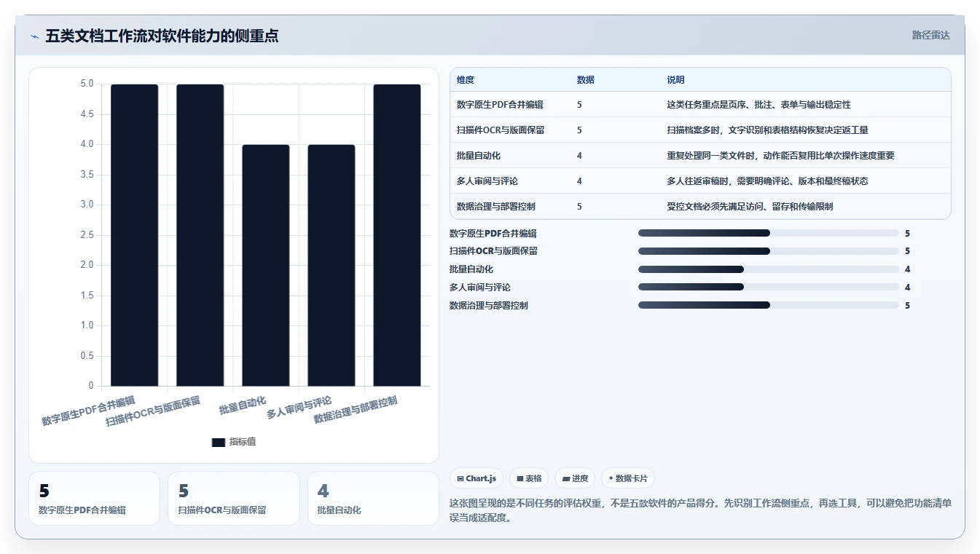Click the progress bar for 数字原生PDF合并编辑
This screenshot has width=980, height=554.
point(769,233)
